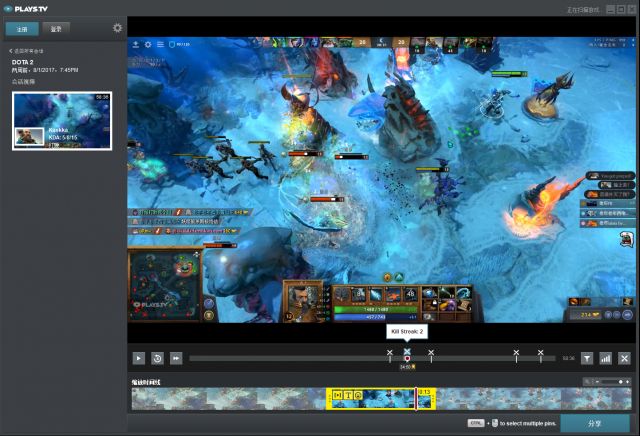Click the replay/rewind circular arrow button
Screen dimensions: 640x436
point(158,358)
